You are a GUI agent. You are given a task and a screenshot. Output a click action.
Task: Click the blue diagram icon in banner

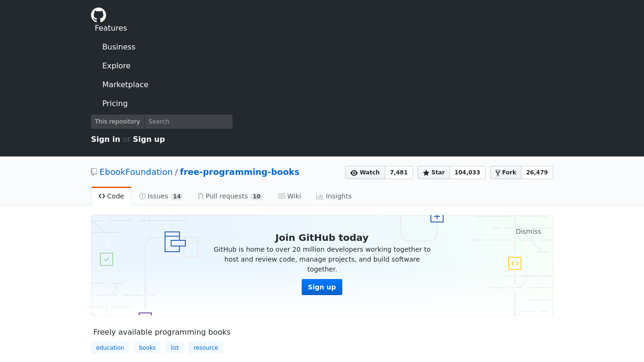174,242
